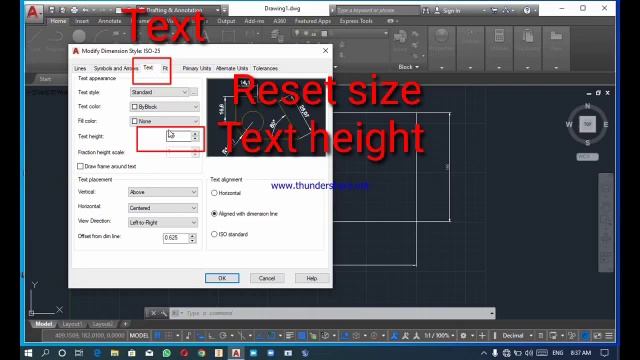Viewport: 640px width, 360px height.
Task: Click the calculator icon in the ribbon
Action: (499, 36)
